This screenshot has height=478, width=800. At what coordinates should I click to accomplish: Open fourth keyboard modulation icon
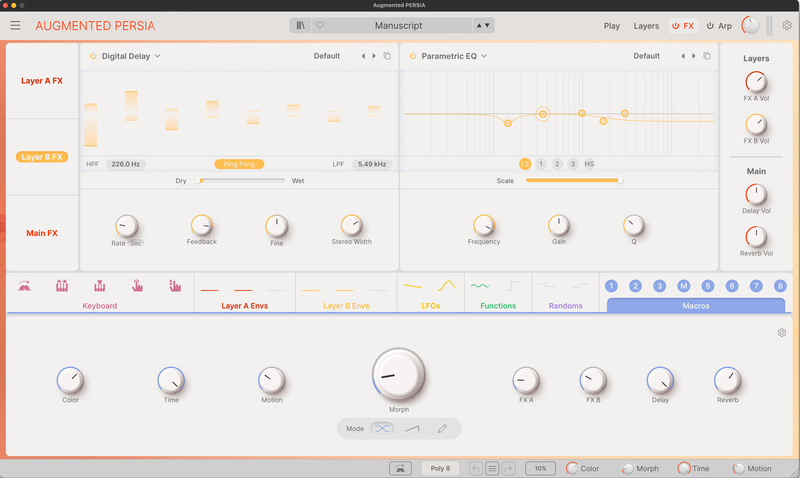click(137, 286)
